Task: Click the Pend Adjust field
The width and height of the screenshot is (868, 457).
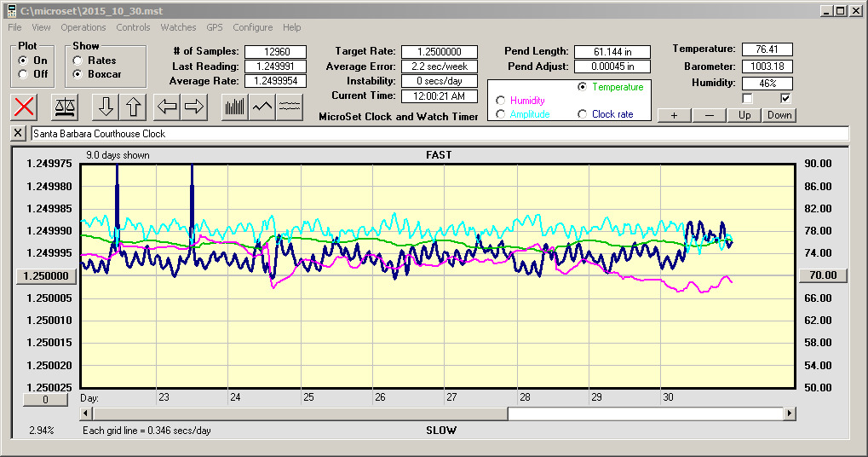Action: pyautogui.click(x=612, y=67)
